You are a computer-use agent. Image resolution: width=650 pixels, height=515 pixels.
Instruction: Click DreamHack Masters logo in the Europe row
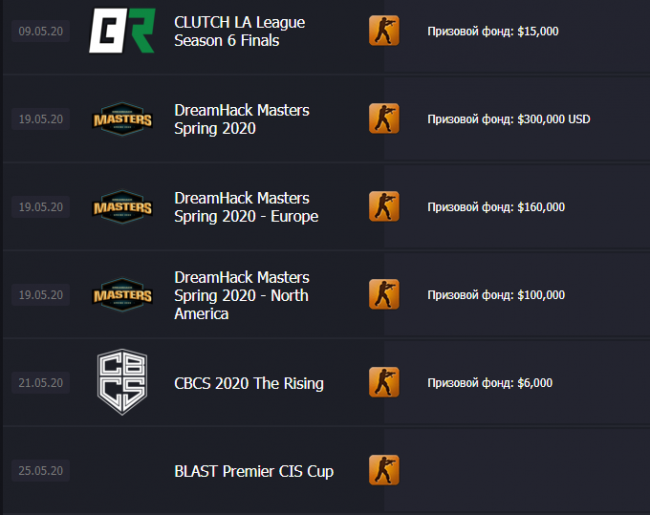tap(122, 207)
